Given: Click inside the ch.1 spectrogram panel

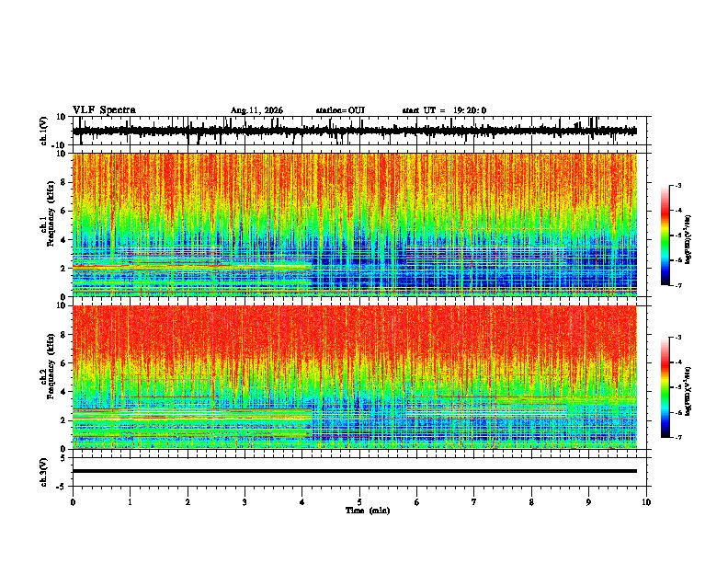Looking at the screenshot, I should (355, 224).
